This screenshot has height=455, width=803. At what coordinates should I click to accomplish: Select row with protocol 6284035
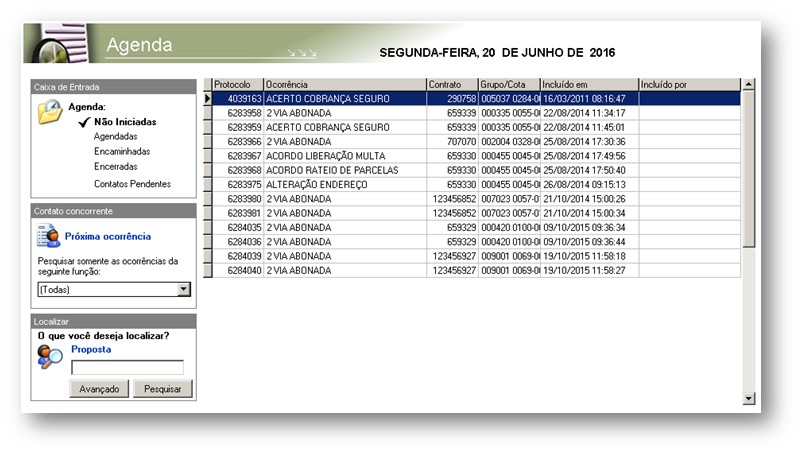tap(476, 228)
